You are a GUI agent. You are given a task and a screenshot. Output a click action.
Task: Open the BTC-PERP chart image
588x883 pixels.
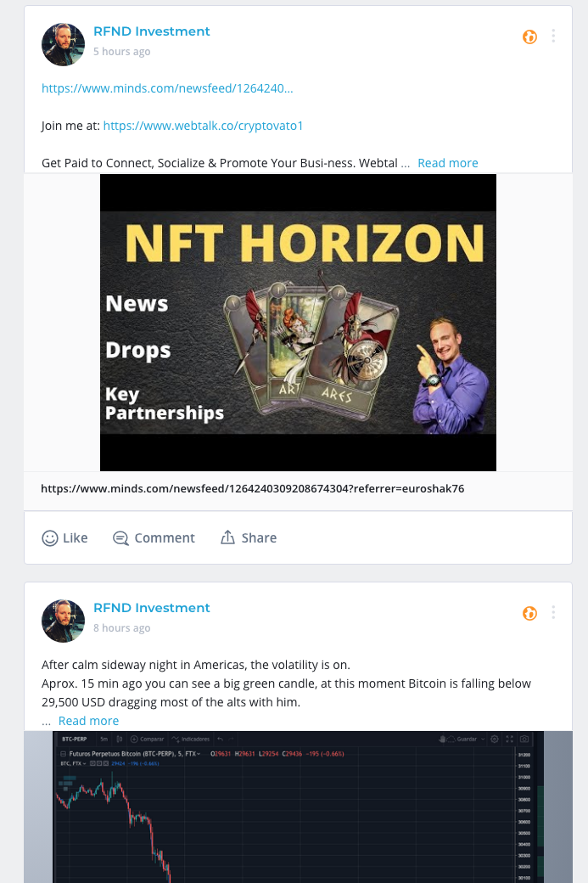[298, 807]
